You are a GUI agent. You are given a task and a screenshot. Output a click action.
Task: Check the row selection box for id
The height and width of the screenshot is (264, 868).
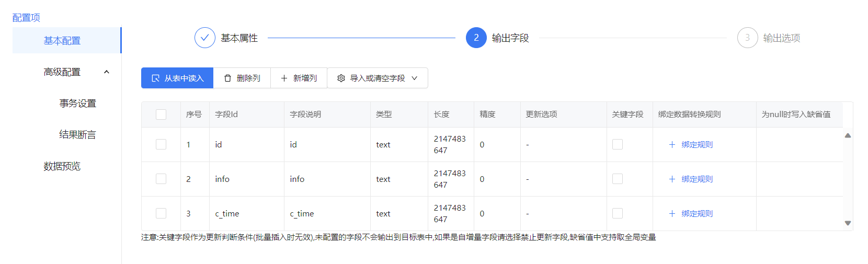point(161,144)
